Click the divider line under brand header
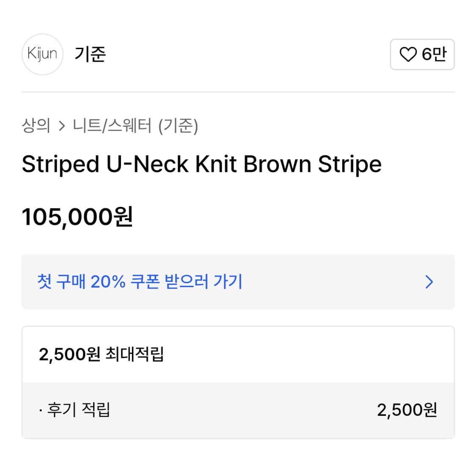The height and width of the screenshot is (476, 476). coord(238,92)
